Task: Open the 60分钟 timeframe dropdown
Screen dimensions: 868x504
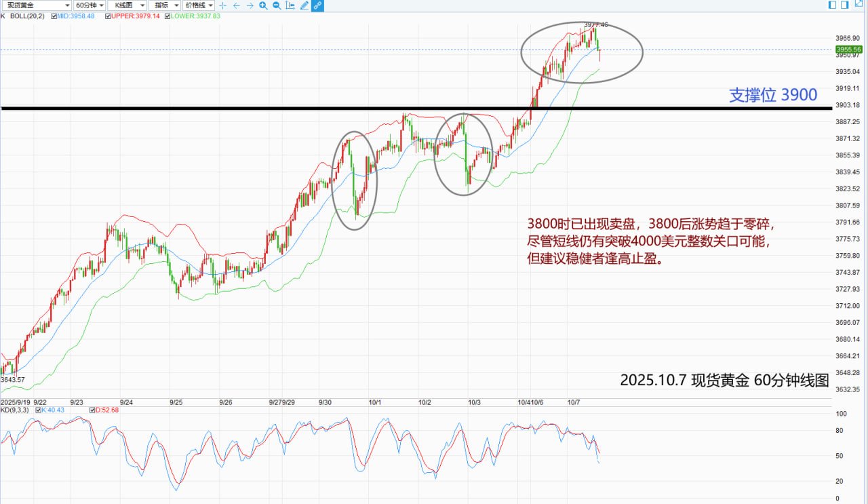Action: 90,5
